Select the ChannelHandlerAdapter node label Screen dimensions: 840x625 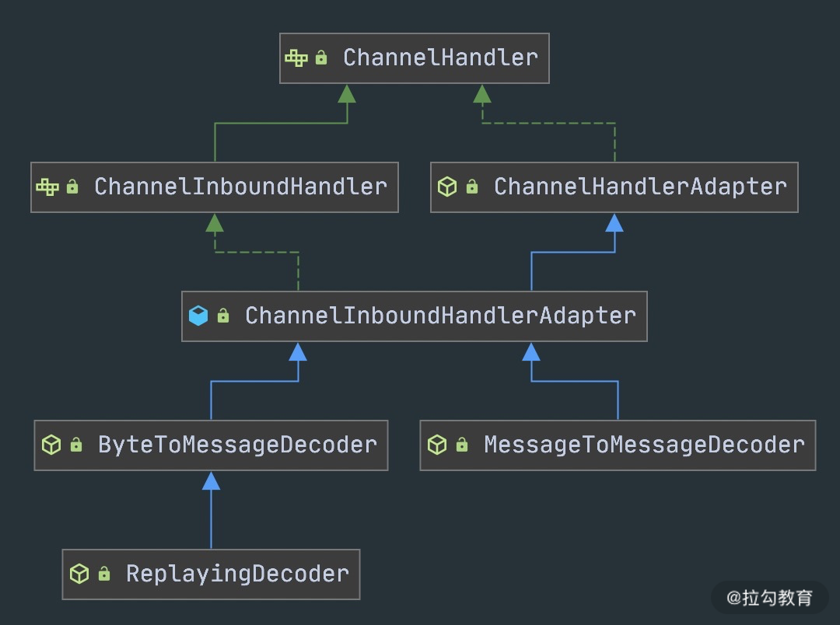640,187
